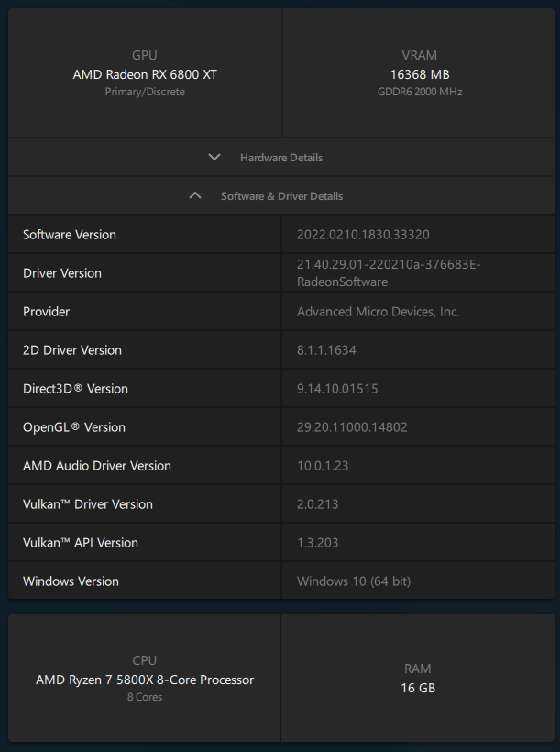The height and width of the screenshot is (752, 560).
Task: Click the Software Version row label
Action: 70,235
